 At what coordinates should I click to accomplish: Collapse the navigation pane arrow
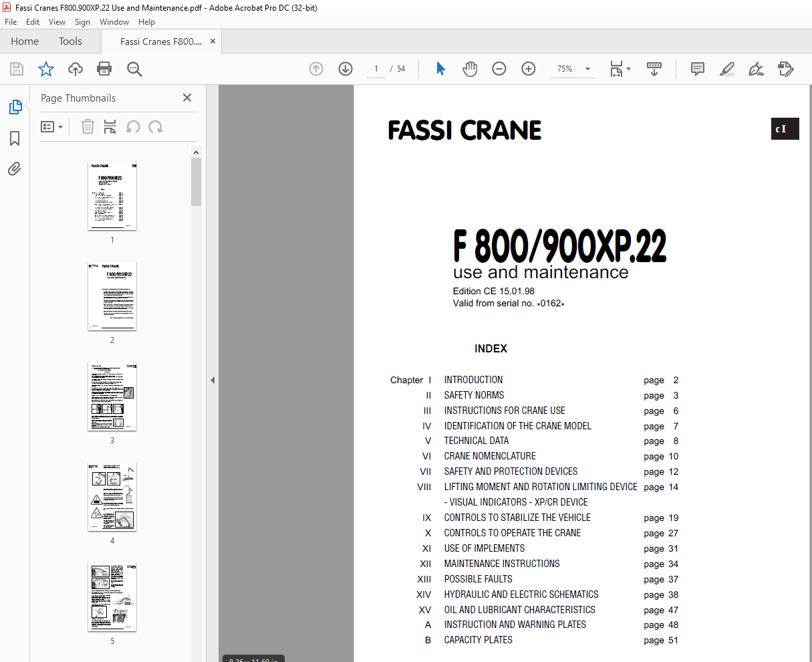pyautogui.click(x=213, y=380)
